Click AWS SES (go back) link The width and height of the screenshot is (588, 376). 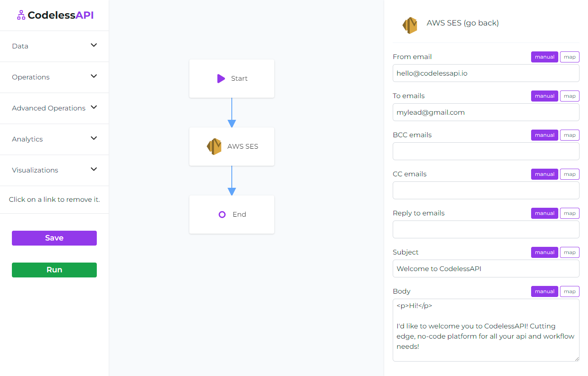[462, 23]
